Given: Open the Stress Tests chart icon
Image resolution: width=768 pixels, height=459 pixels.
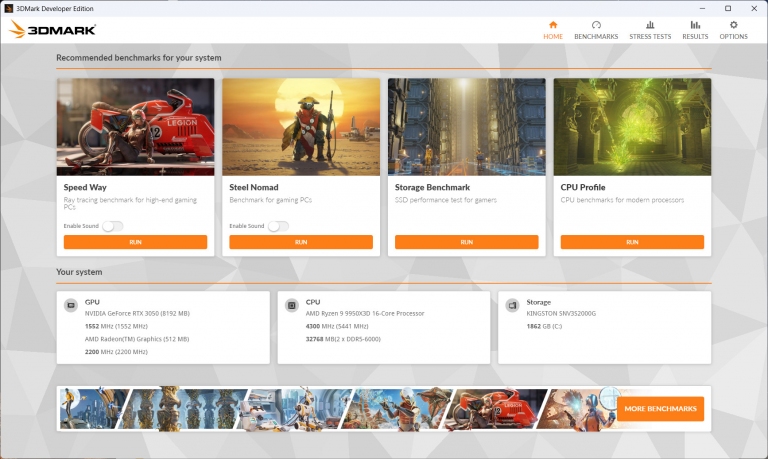Looking at the screenshot, I should pyautogui.click(x=650, y=25).
